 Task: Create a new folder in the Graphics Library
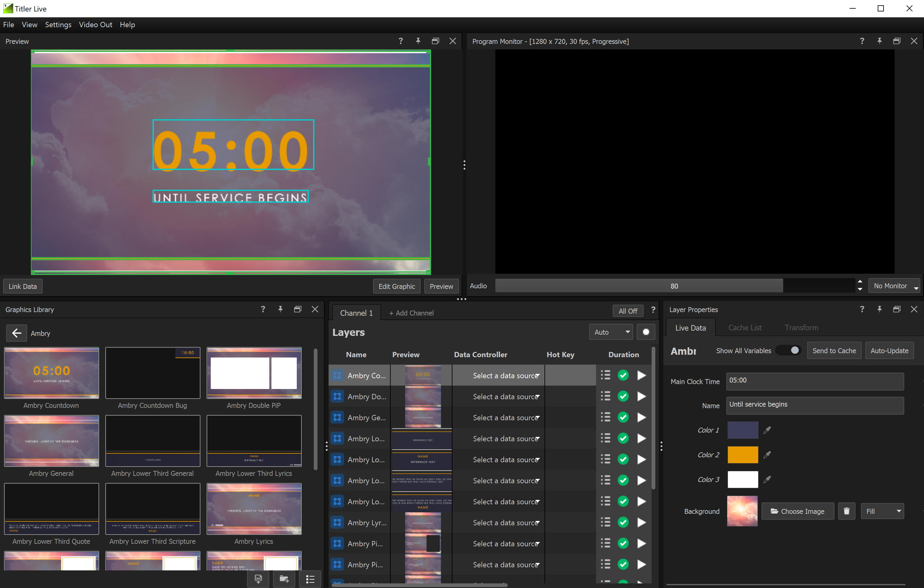[x=283, y=579]
